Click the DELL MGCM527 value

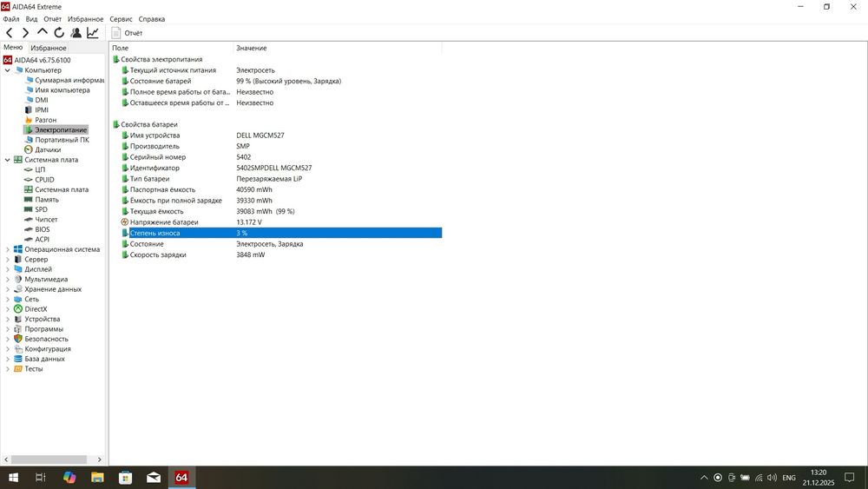[x=260, y=135]
